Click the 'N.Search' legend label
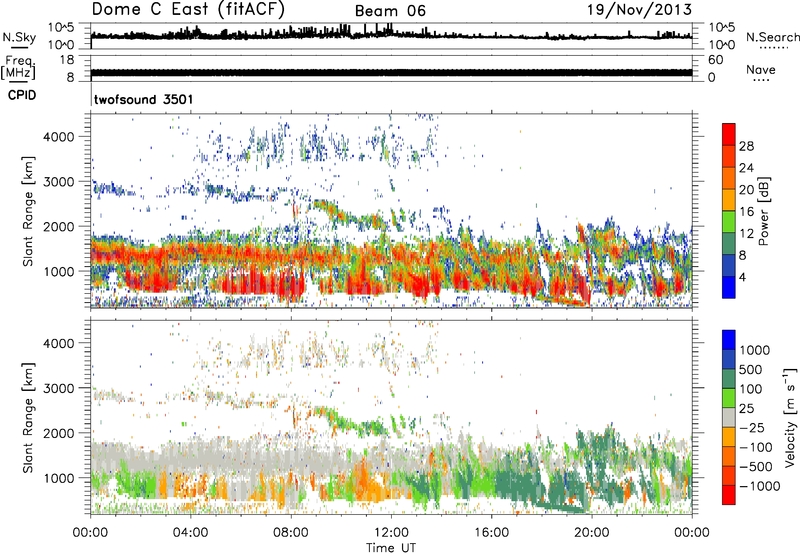Image resolution: width=800 pixels, height=554 pixels. coord(772,37)
